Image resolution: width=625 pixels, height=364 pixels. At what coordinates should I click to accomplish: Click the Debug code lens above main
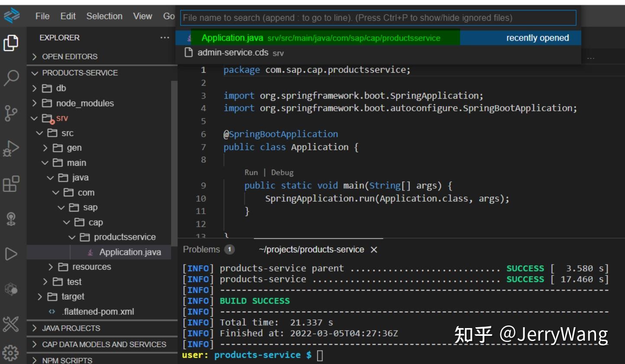tap(282, 172)
